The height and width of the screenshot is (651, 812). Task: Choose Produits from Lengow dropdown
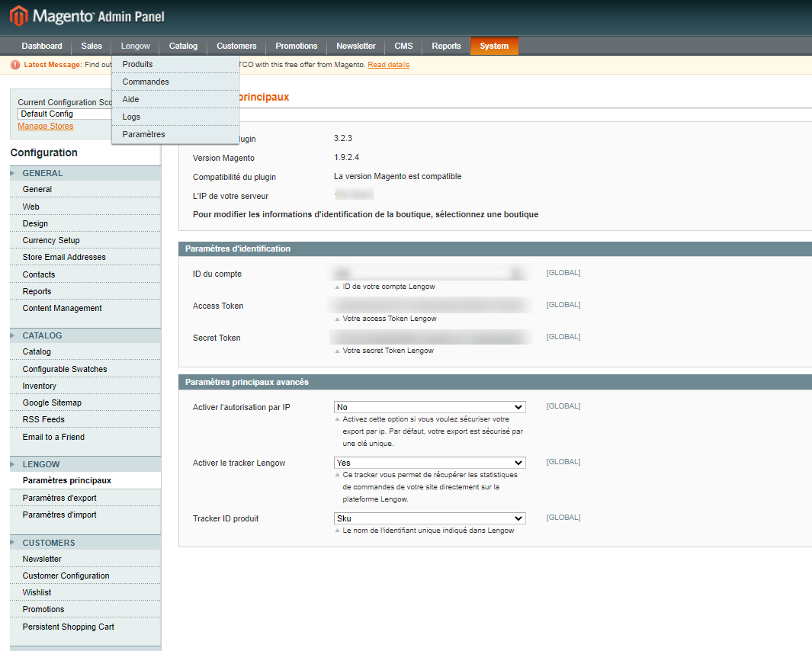[x=175, y=64]
